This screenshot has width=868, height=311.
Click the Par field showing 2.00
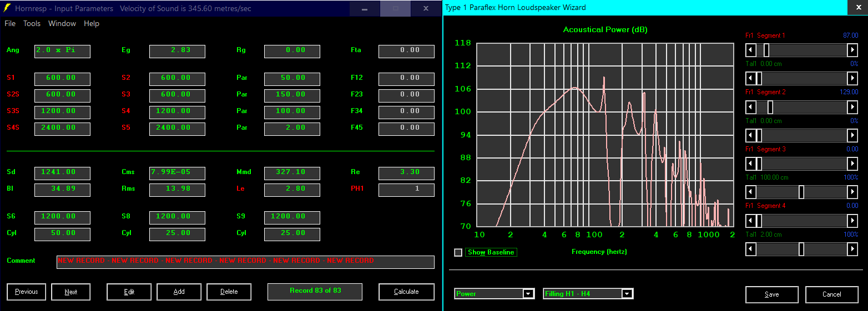click(292, 129)
